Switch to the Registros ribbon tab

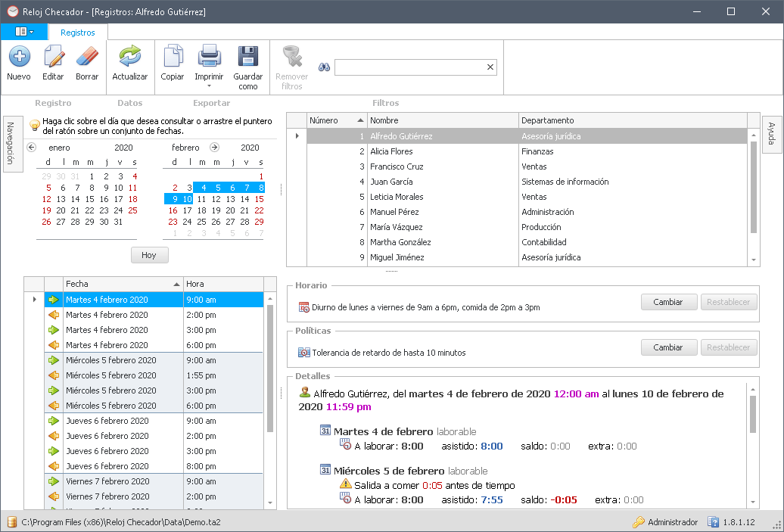[x=78, y=33]
